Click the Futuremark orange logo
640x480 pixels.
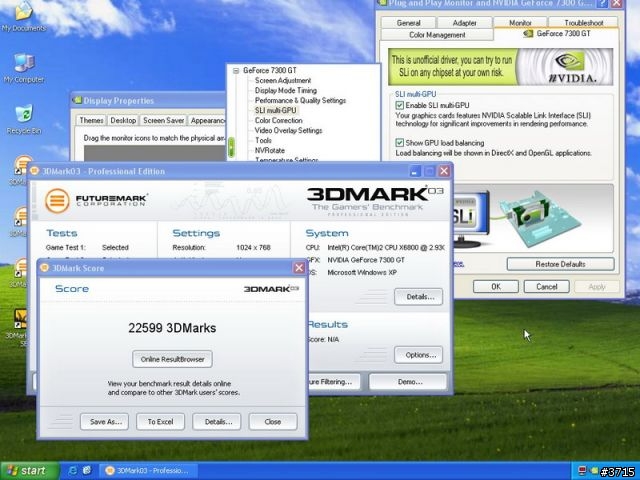(x=57, y=200)
